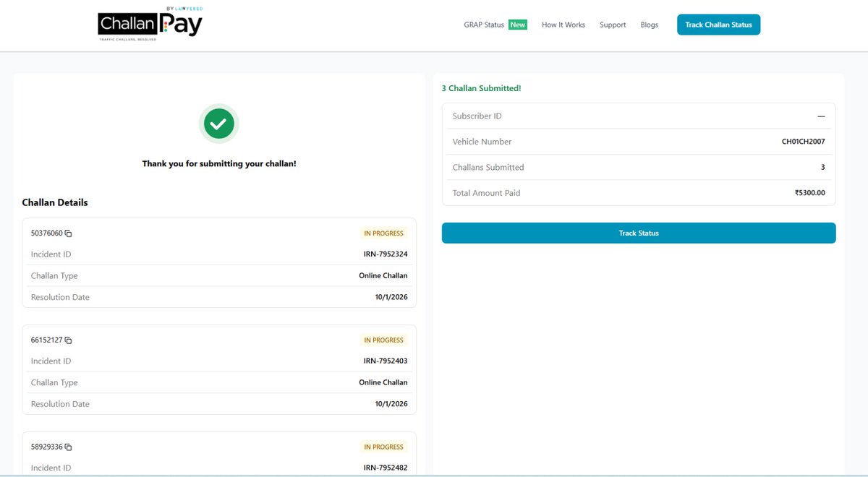
Task: Click the thank you message text
Action: coord(219,164)
